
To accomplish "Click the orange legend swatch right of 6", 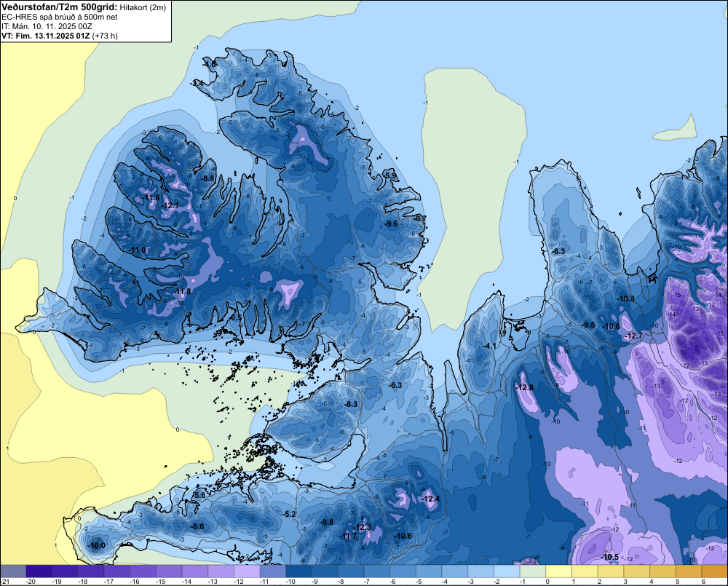I will click(x=715, y=571).
